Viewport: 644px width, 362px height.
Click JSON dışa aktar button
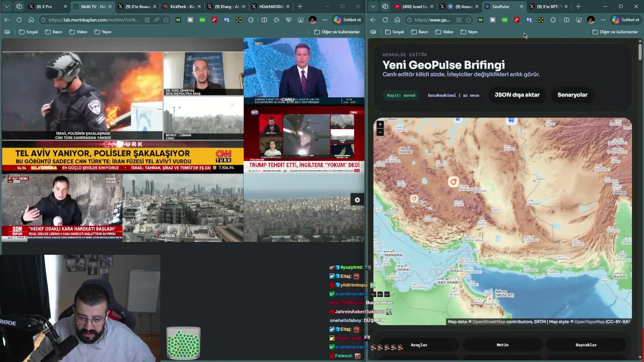coord(517,95)
